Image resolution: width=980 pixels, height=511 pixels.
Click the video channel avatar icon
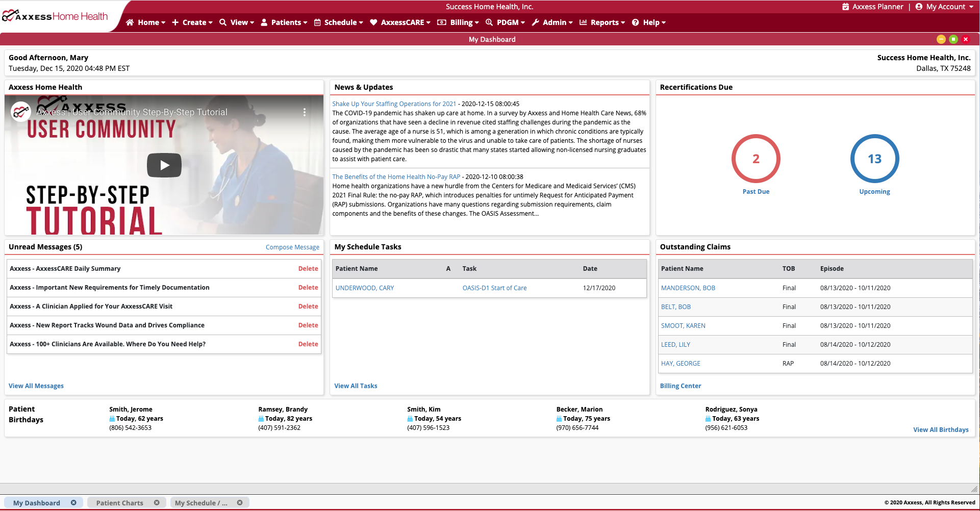click(21, 112)
